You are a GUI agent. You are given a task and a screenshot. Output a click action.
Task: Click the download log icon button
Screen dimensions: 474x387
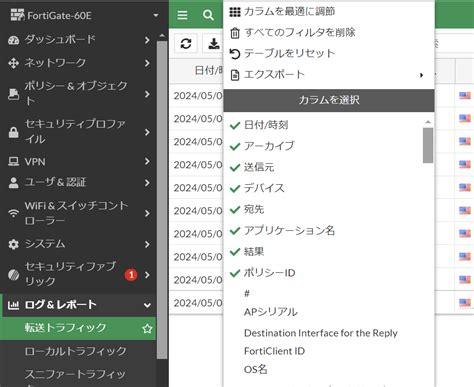[x=213, y=43]
